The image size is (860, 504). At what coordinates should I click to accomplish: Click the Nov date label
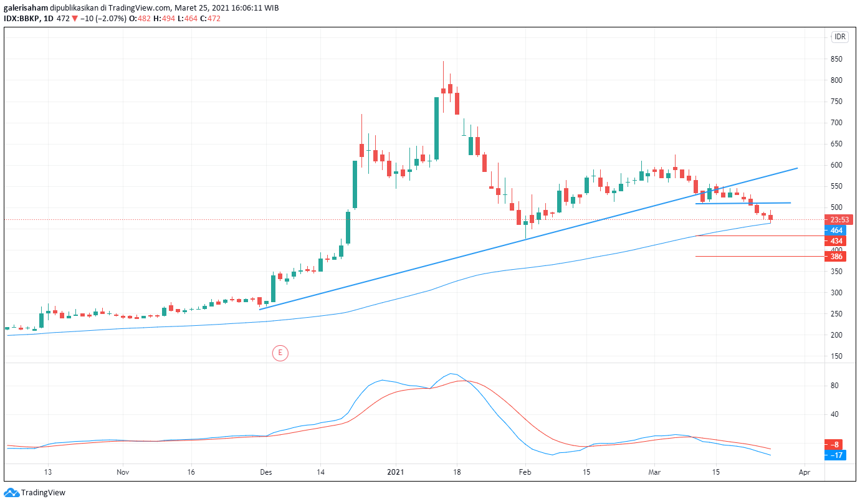click(122, 472)
